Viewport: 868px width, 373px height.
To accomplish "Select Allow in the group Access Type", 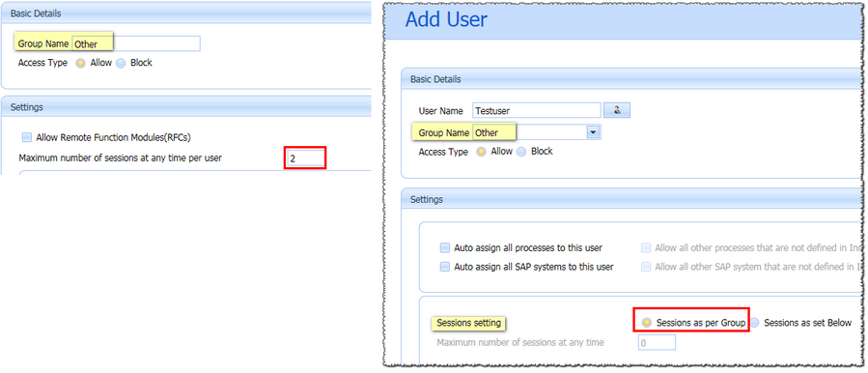I will click(x=81, y=63).
